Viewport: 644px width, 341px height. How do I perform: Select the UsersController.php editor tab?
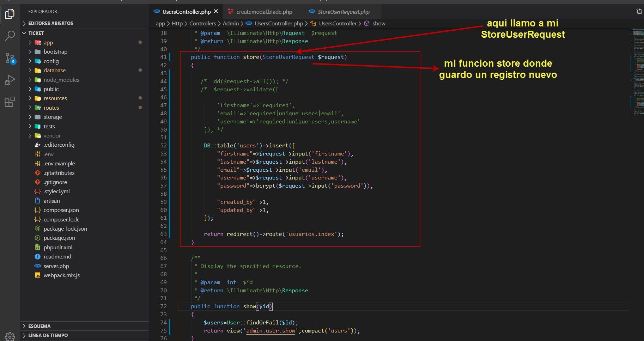(187, 12)
